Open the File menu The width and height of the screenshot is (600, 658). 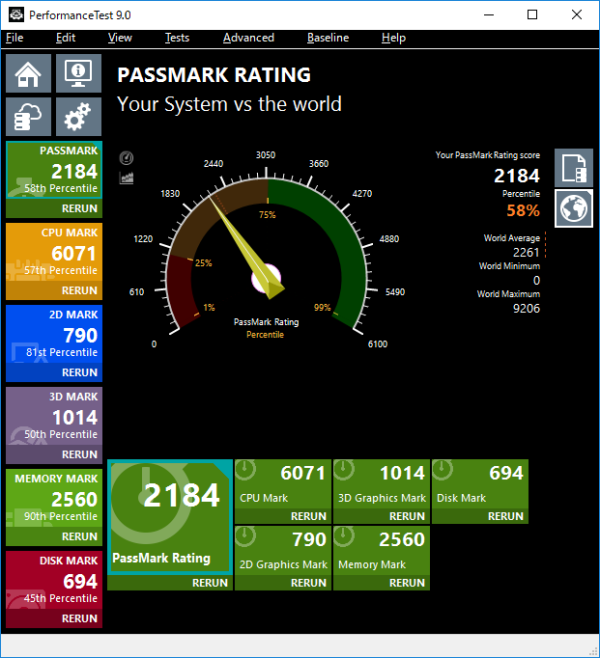point(15,38)
